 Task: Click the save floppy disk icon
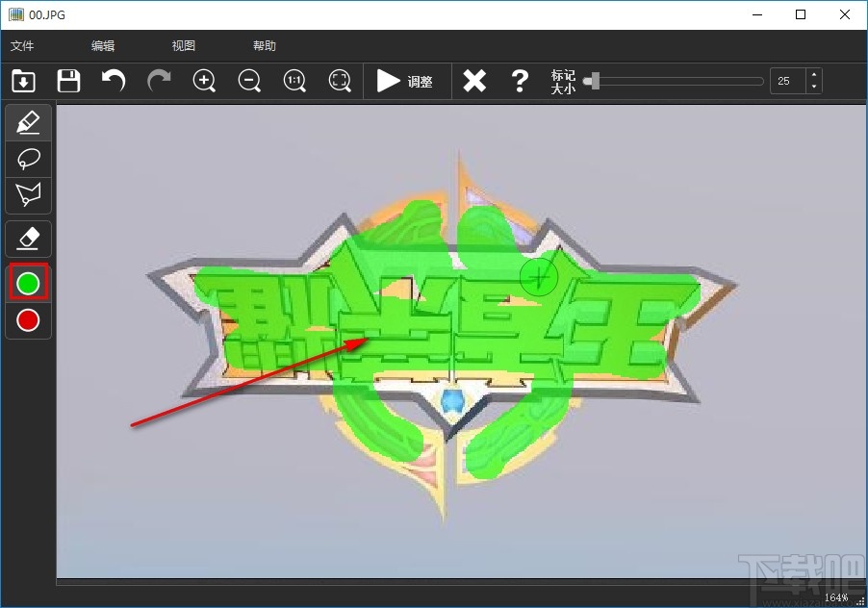pos(68,81)
